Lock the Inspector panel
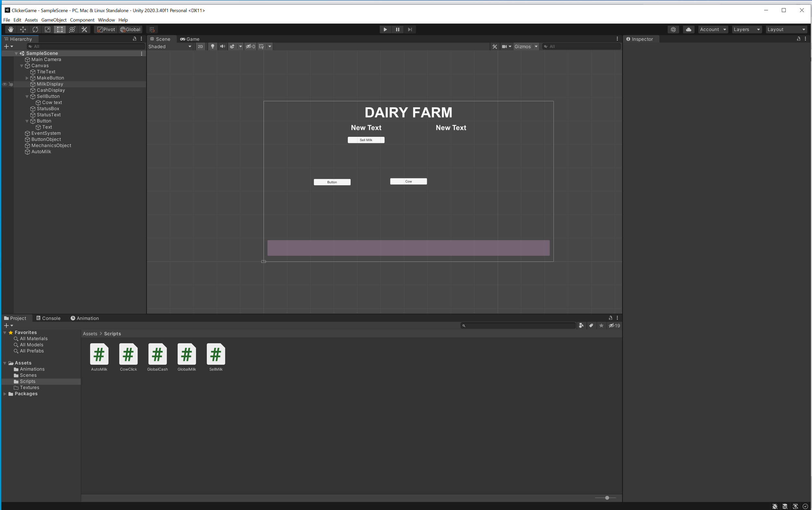Image resolution: width=812 pixels, height=510 pixels. point(798,39)
